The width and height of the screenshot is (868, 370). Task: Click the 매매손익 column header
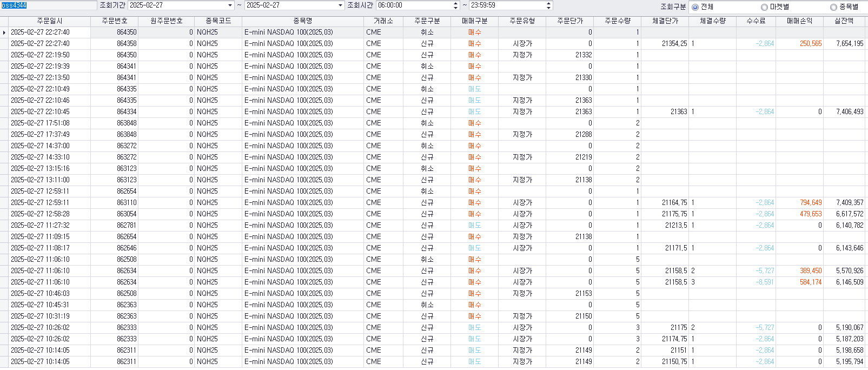coord(799,21)
